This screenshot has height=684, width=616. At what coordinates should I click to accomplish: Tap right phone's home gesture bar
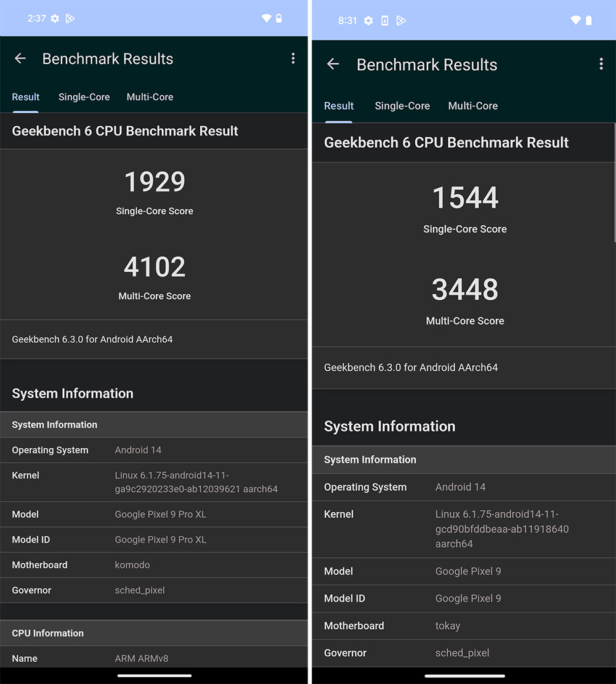point(464,676)
